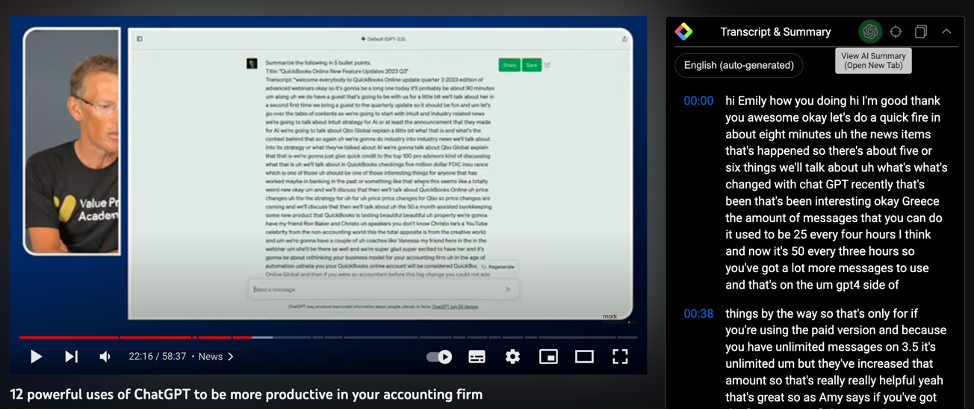Enter full screen mode
The height and width of the screenshot is (410, 974).
(x=620, y=357)
